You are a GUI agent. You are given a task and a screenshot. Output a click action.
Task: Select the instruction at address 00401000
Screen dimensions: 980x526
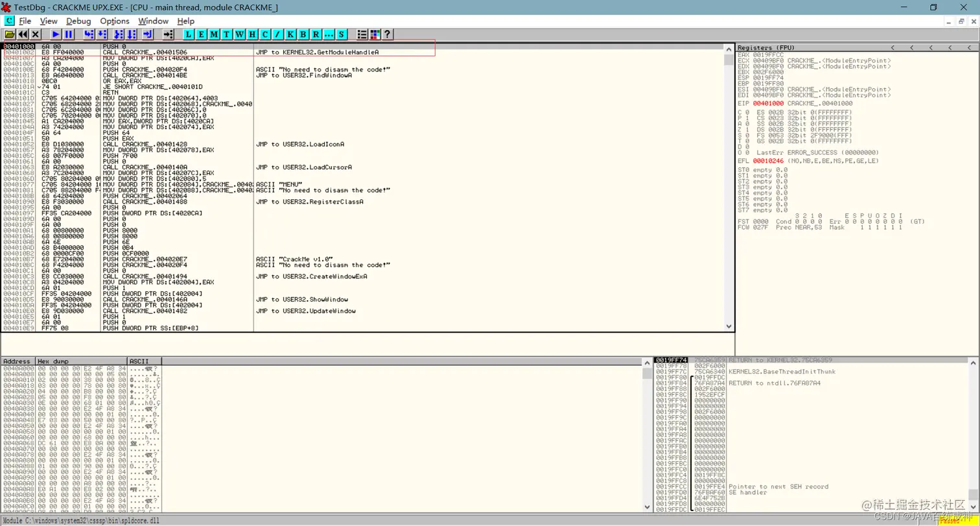[x=362, y=47]
